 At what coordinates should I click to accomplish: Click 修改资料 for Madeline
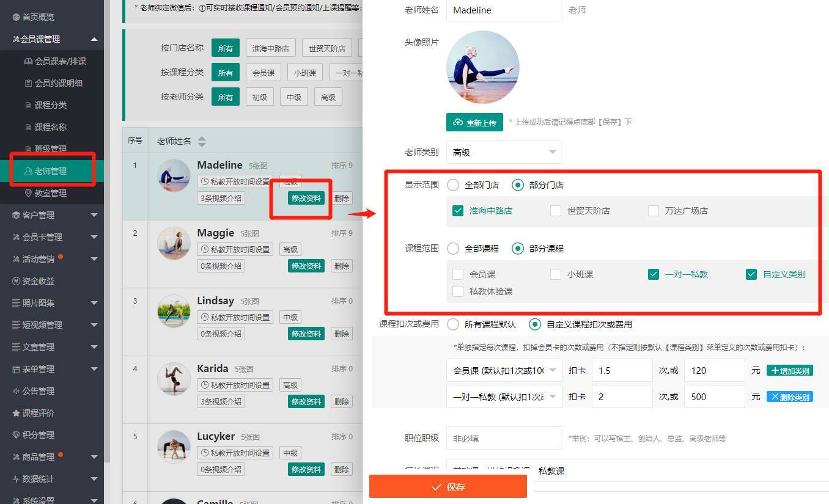(306, 198)
